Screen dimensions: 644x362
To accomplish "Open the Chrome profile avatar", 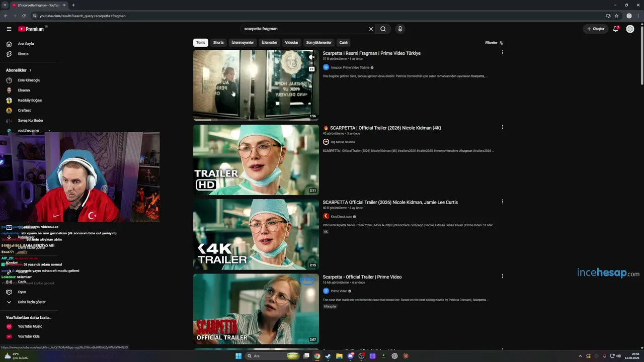I will (629, 16).
